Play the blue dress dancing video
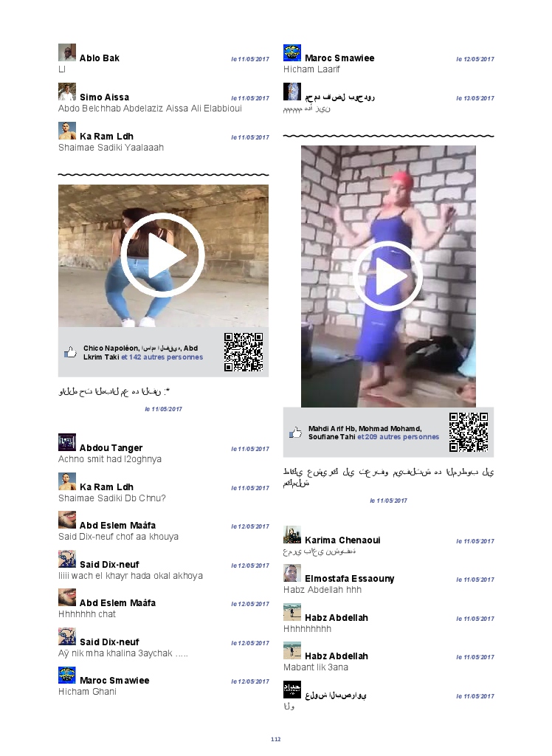 388,276
